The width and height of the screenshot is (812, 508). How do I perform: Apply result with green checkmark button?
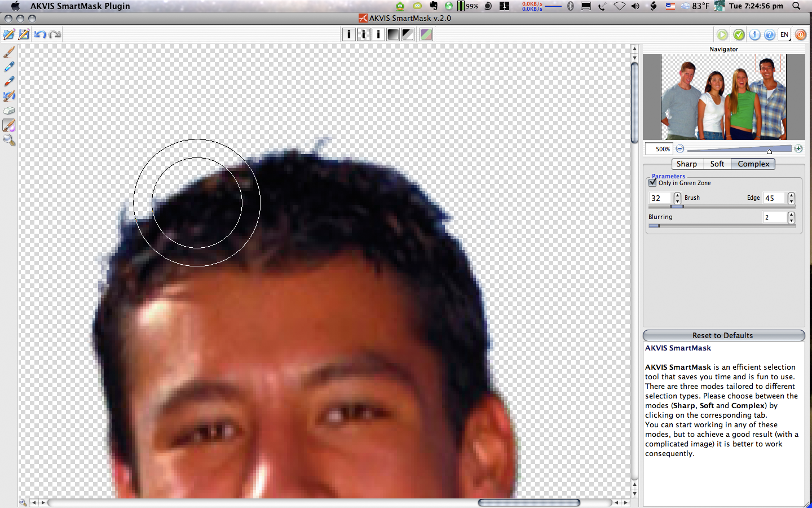click(739, 35)
